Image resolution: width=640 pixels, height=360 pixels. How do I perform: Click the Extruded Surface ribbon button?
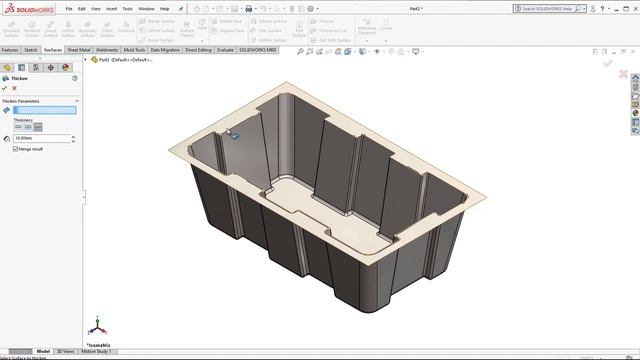[11, 30]
